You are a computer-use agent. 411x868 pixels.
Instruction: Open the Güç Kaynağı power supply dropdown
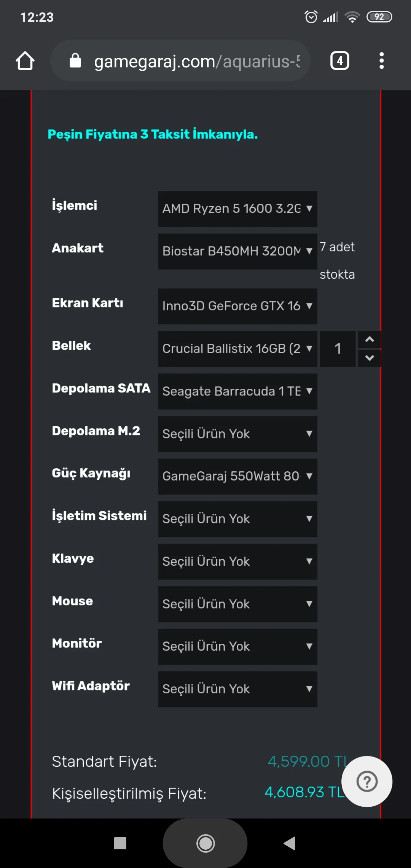pos(237,476)
